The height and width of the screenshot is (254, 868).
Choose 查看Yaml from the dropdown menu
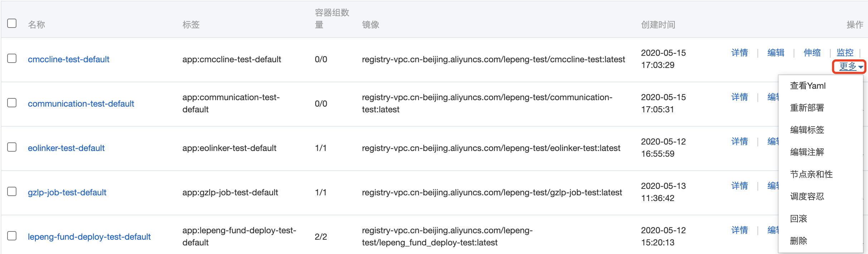808,86
